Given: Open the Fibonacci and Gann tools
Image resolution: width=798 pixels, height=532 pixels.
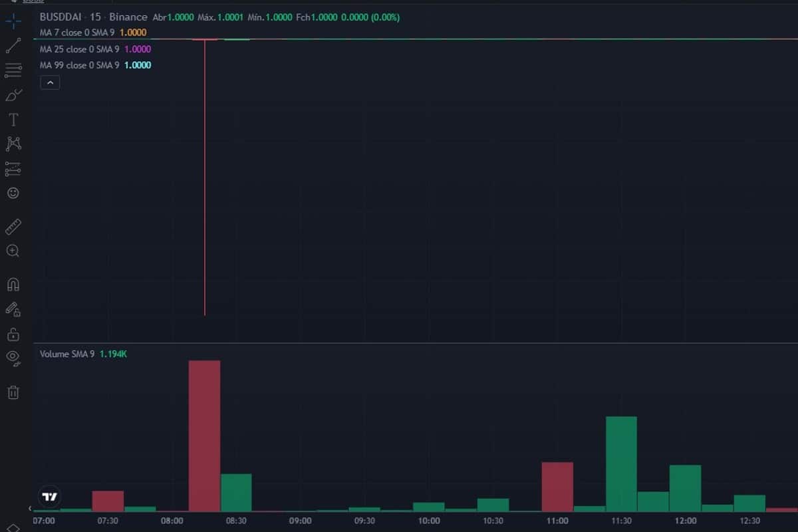Looking at the screenshot, I should click(13, 70).
